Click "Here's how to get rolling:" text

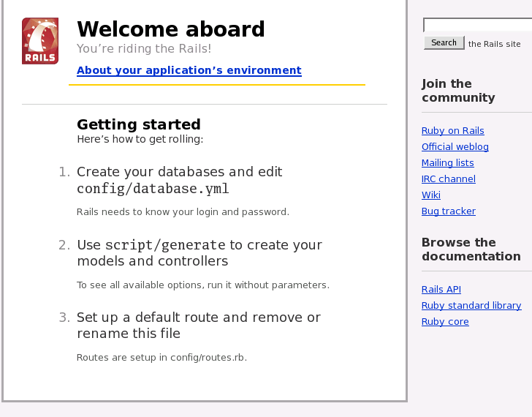[140, 139]
